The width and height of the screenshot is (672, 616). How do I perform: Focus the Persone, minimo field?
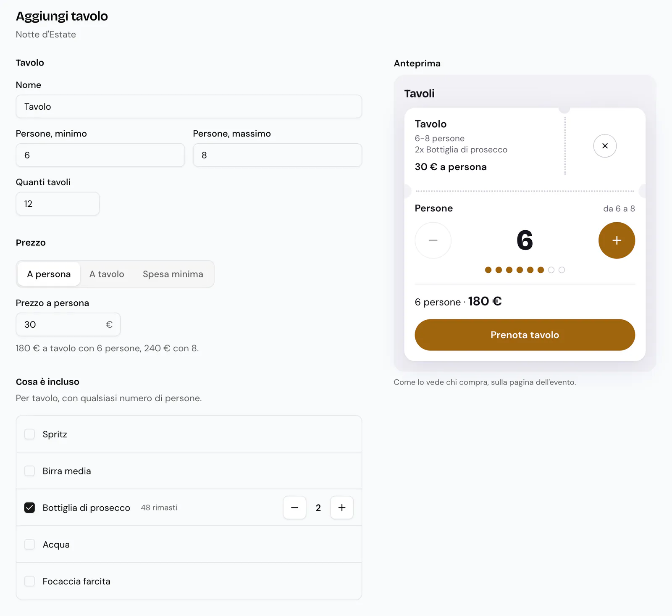click(x=100, y=155)
